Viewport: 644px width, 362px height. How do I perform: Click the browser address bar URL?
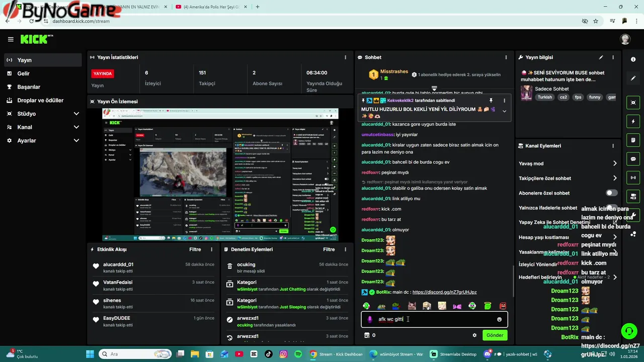pyautogui.click(x=81, y=21)
